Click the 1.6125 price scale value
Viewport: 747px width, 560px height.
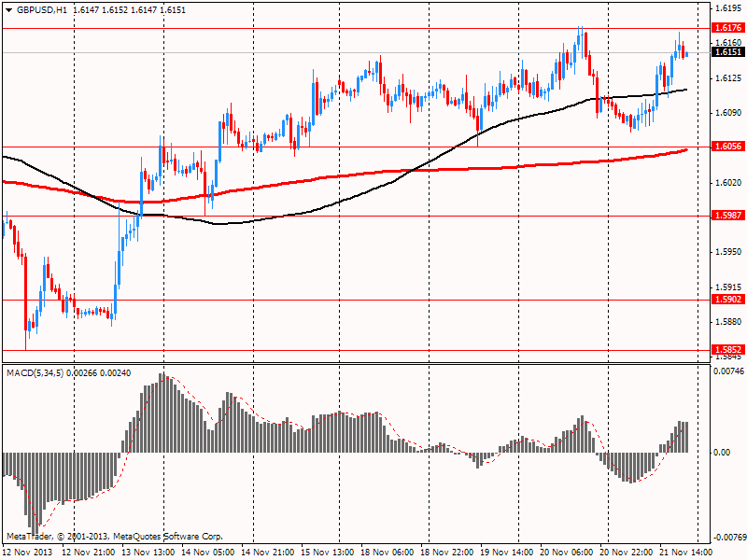pyautogui.click(x=728, y=78)
